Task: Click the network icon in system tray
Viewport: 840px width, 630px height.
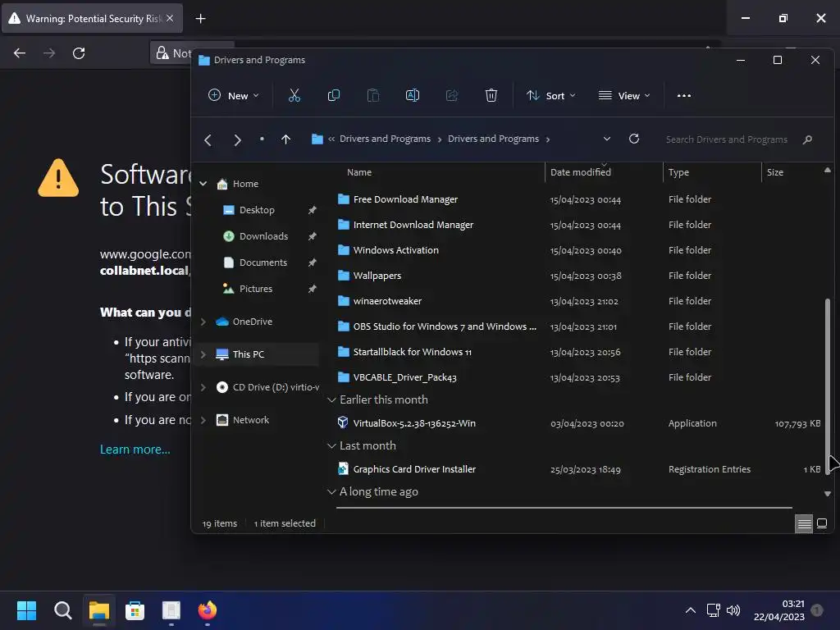Action: (x=713, y=610)
